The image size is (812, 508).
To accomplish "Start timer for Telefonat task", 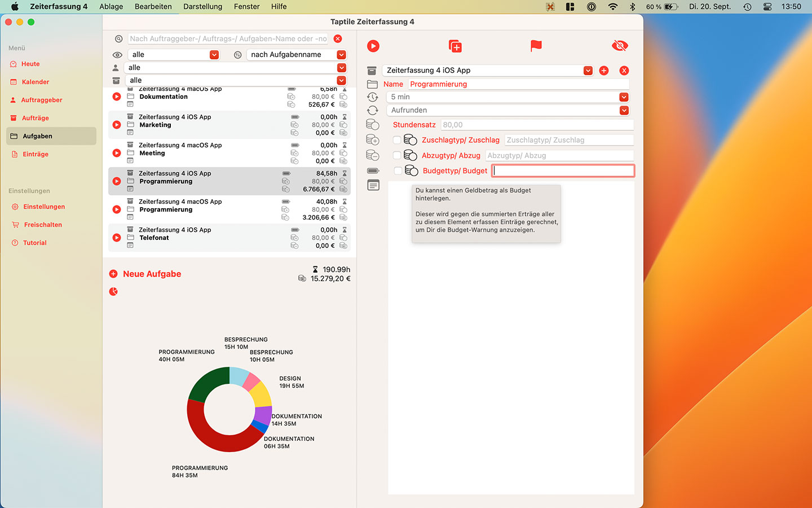I will (x=117, y=238).
